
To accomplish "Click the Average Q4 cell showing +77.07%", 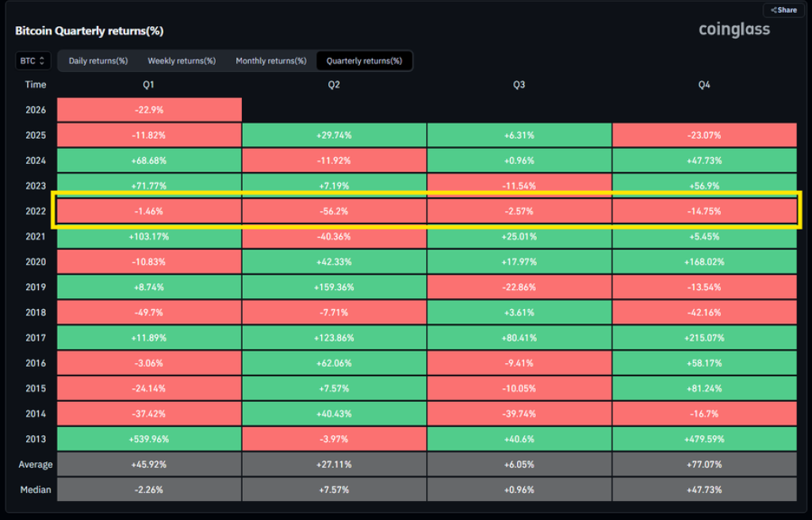I will [703, 465].
